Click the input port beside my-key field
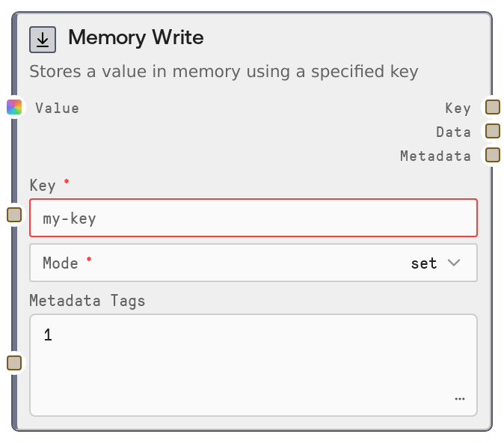The image size is (504, 443). coord(14,215)
